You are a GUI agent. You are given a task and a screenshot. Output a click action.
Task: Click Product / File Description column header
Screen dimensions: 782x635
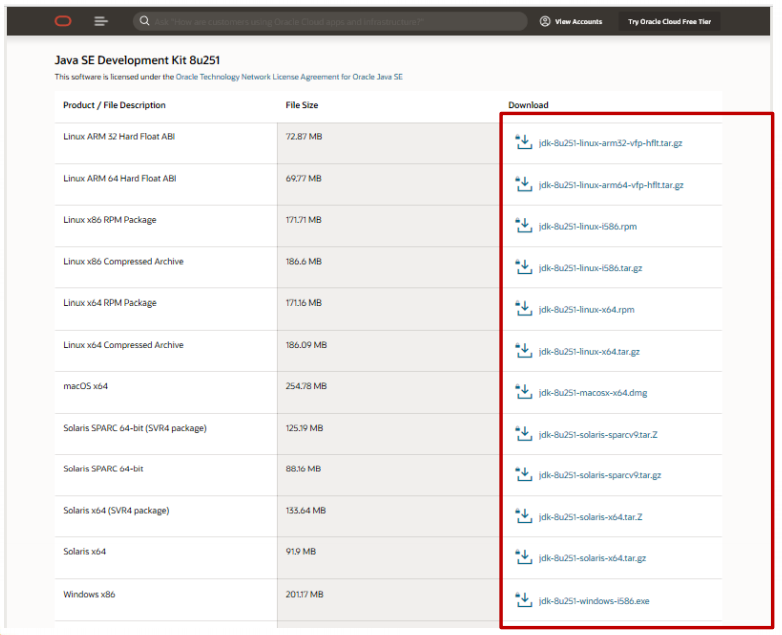point(114,105)
